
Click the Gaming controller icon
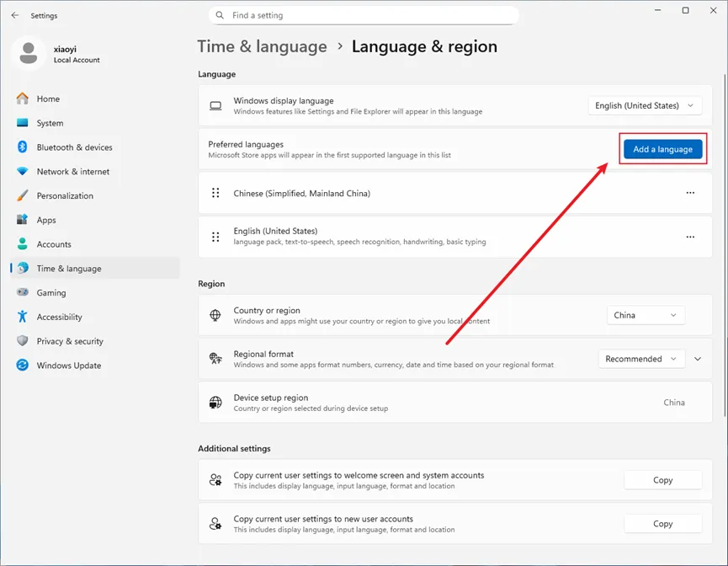(23, 293)
